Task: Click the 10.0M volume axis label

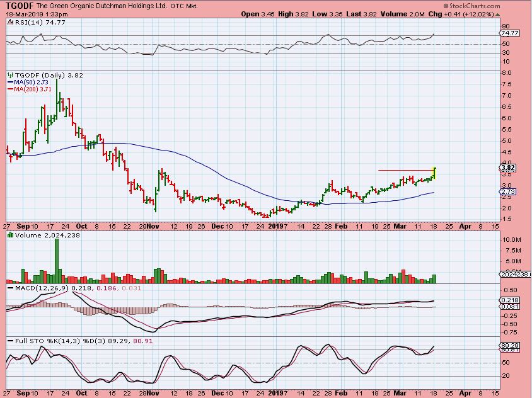Action: (511, 240)
